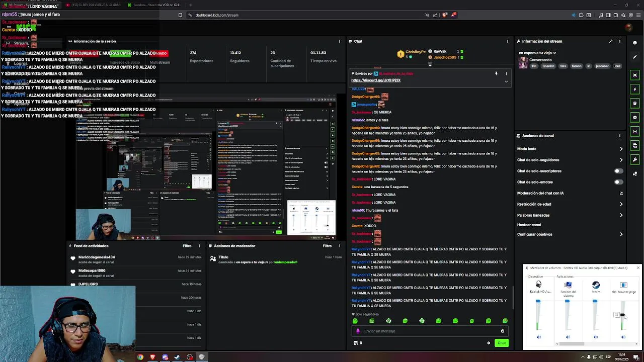
Task: Mute the Realtek HD Audio device speaker
Action: 539,337
